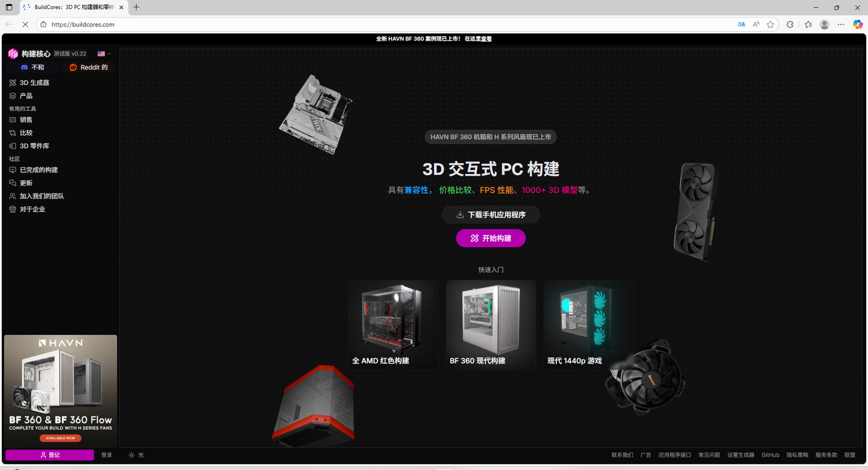Click the 登录 login link
Image resolution: width=868 pixels, height=470 pixels.
tap(107, 455)
